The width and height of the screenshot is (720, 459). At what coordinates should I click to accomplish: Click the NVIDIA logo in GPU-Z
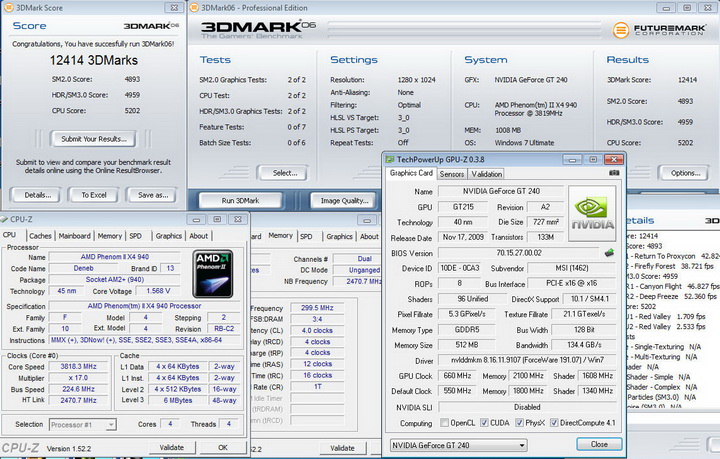pyautogui.click(x=592, y=213)
